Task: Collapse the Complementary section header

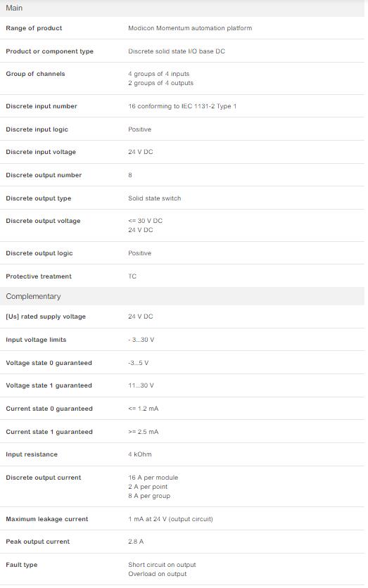Action: point(182,296)
